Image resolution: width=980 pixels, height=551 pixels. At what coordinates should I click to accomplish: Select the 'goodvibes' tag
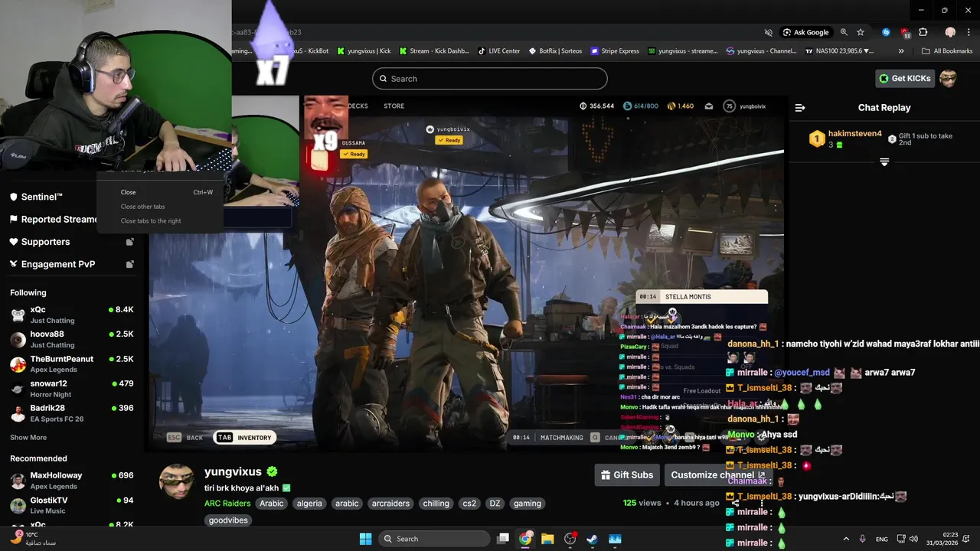(228, 520)
